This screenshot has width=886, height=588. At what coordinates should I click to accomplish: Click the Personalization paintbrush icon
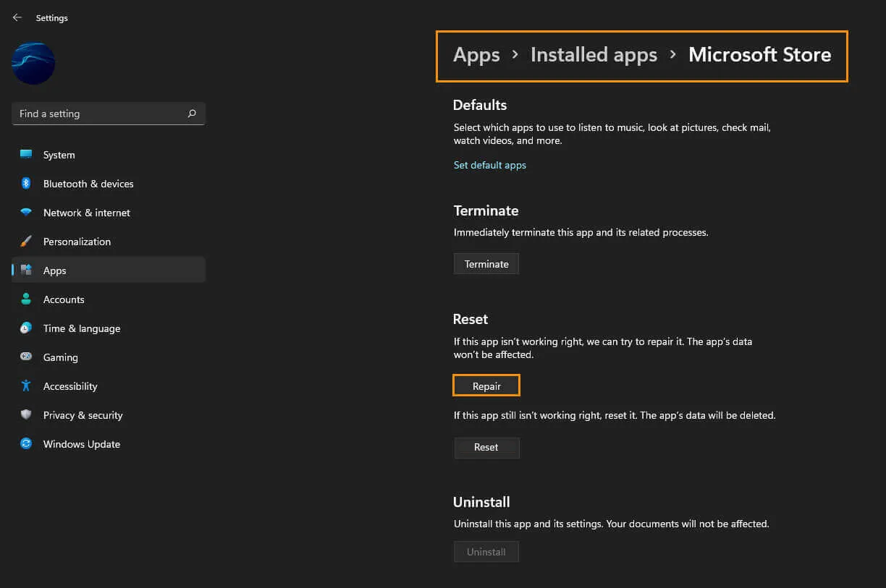pyautogui.click(x=26, y=242)
